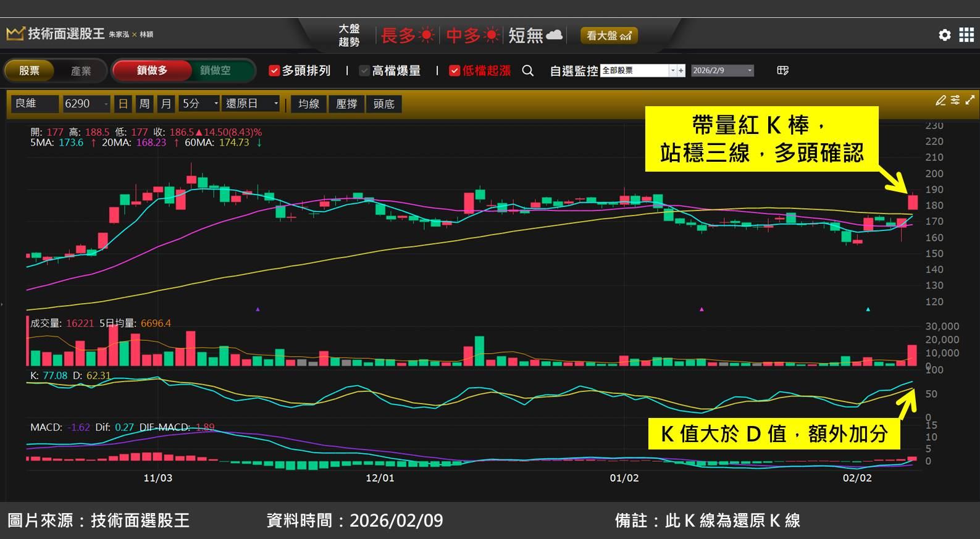Click the 大盤趨勢 label

point(349,35)
